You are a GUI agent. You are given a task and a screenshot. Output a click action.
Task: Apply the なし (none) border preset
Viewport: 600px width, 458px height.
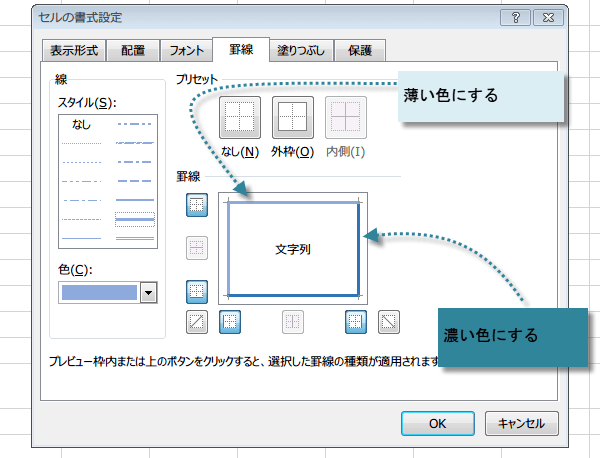240,117
